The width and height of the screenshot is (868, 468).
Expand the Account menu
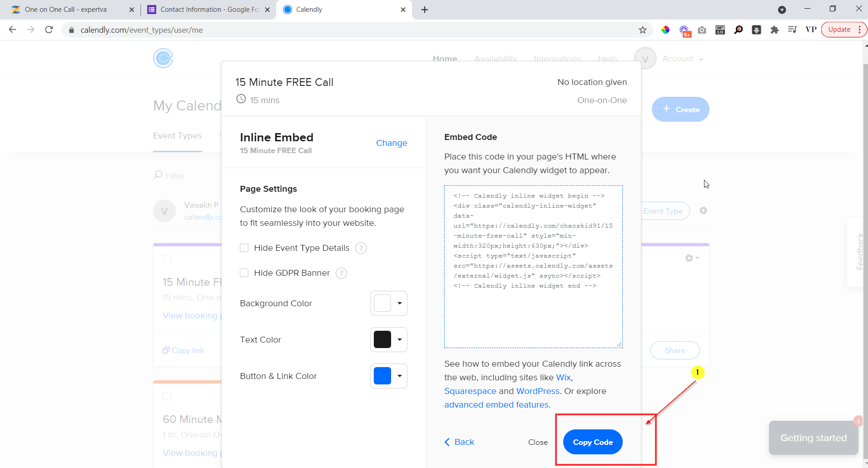tap(682, 59)
